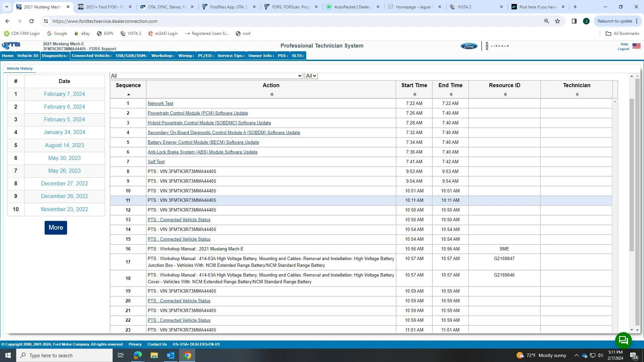Expand the TSB/GSB/SSM menu
Viewport: 644px width, 362px height.
point(131,56)
